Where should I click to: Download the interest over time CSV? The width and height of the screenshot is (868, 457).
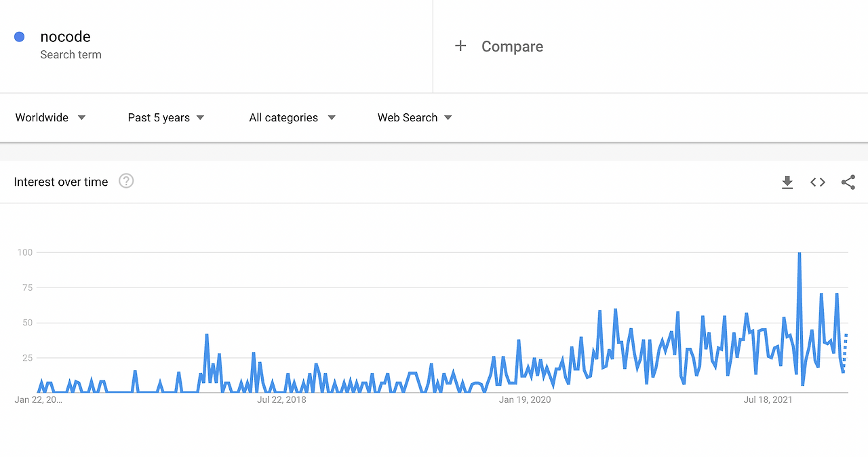787,182
